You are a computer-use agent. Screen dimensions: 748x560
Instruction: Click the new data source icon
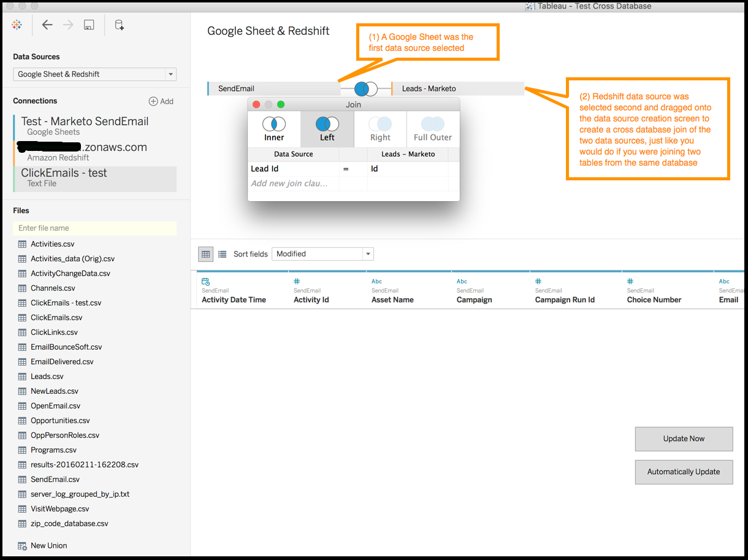tap(120, 25)
